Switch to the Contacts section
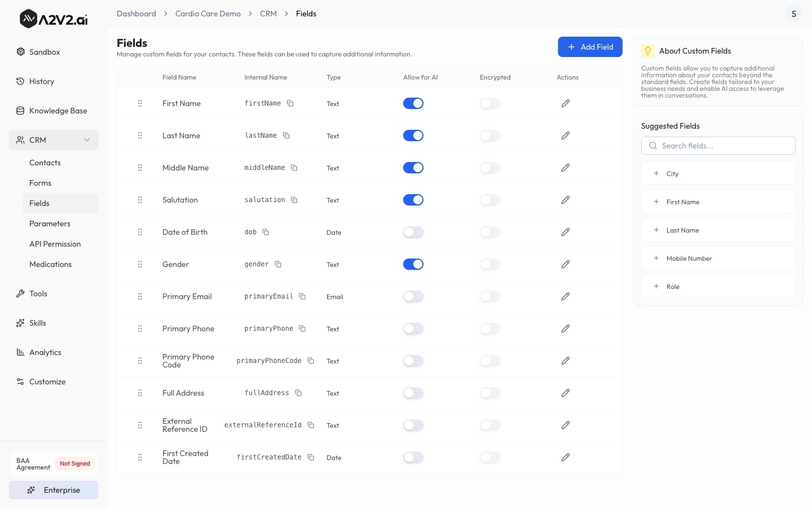The height and width of the screenshot is (508, 812). click(x=45, y=163)
